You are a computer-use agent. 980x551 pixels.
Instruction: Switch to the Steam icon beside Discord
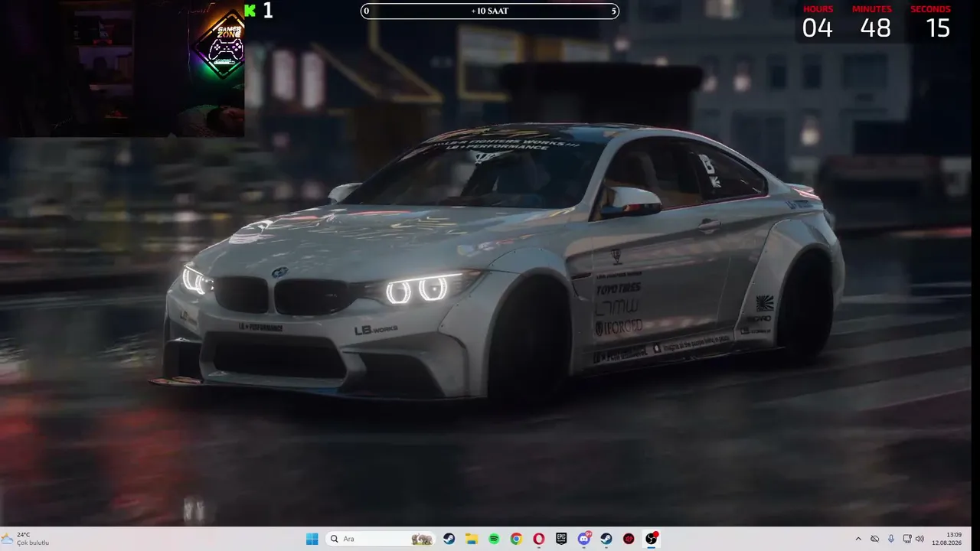click(x=606, y=539)
